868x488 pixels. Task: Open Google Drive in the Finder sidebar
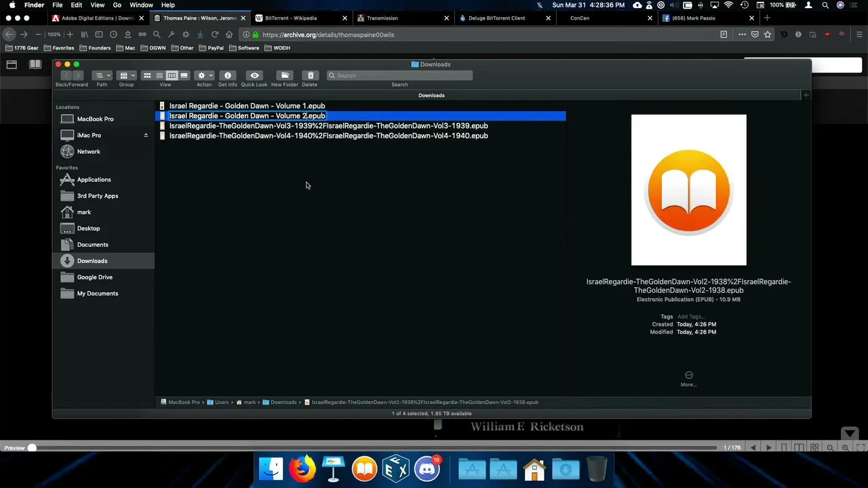(x=94, y=277)
